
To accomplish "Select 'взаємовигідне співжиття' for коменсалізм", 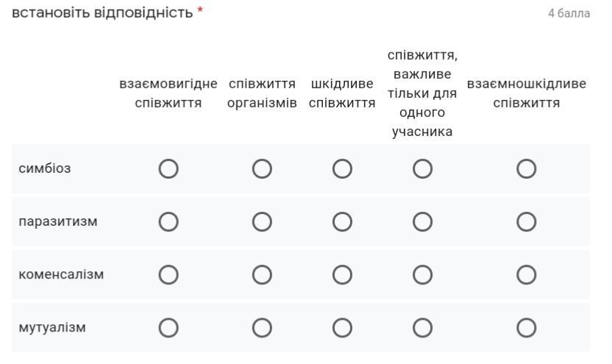I will 168,275.
